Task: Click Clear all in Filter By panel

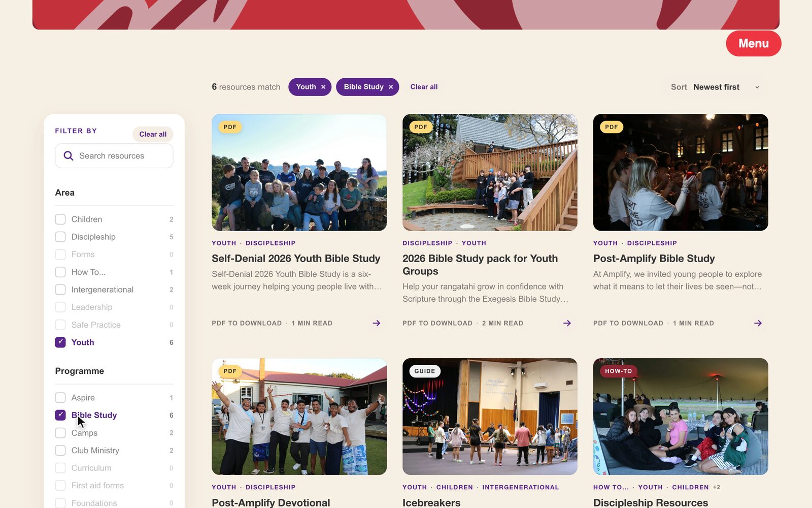Action: tap(153, 134)
